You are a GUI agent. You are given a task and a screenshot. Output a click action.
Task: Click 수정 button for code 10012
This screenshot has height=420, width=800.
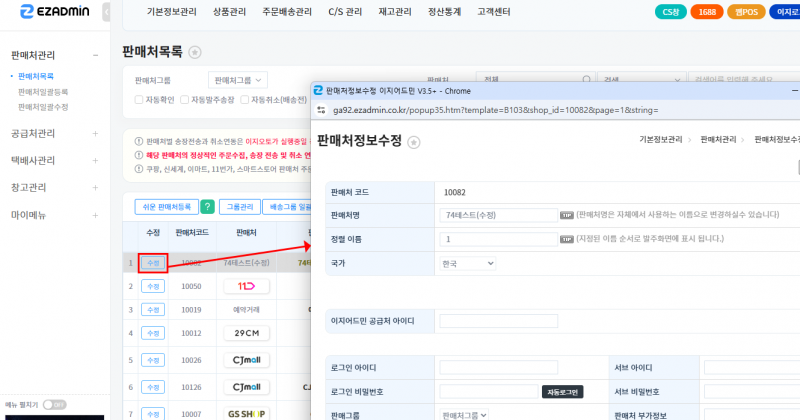pos(153,333)
